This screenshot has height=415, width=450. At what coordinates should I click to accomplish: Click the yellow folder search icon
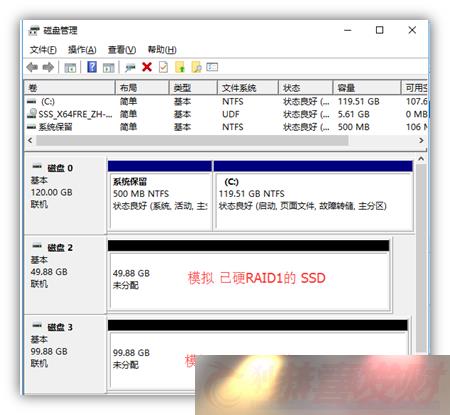coord(196,67)
